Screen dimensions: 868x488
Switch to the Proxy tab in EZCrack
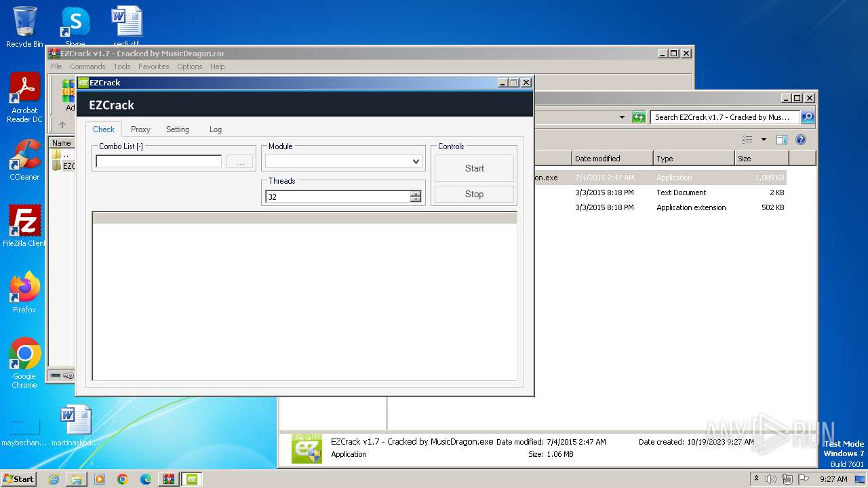[140, 129]
